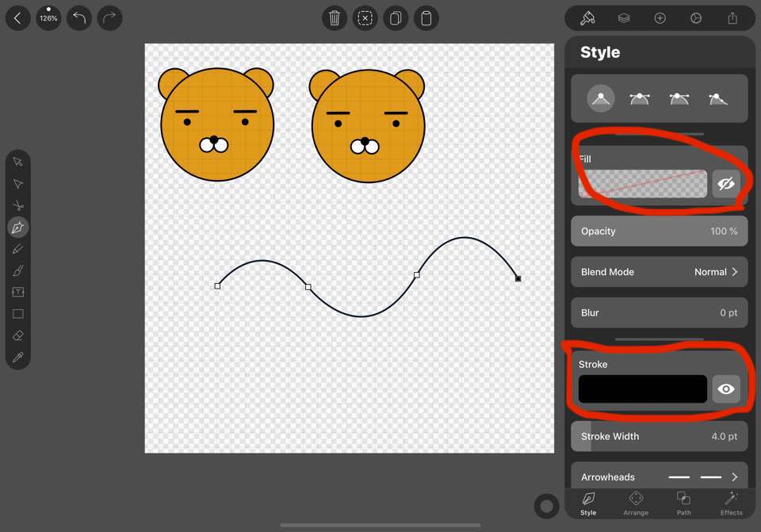Adjust the Opacity 100% slider

click(x=659, y=231)
